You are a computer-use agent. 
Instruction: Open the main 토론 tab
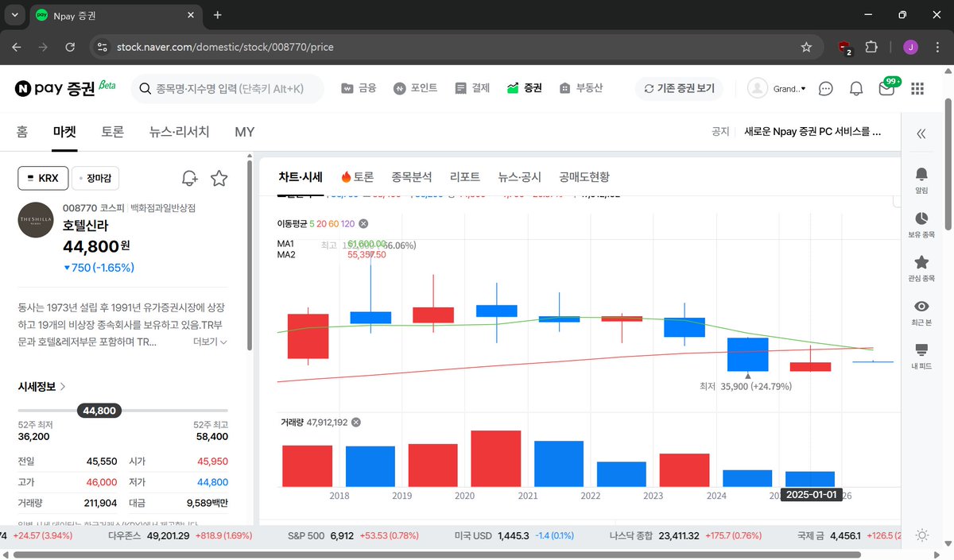[x=113, y=132]
